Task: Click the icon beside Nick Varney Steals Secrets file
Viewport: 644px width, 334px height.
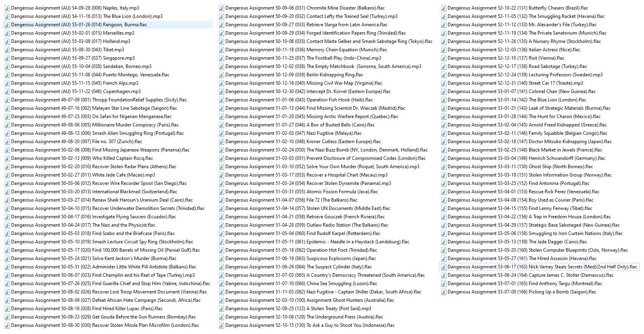Action: pos(444,267)
